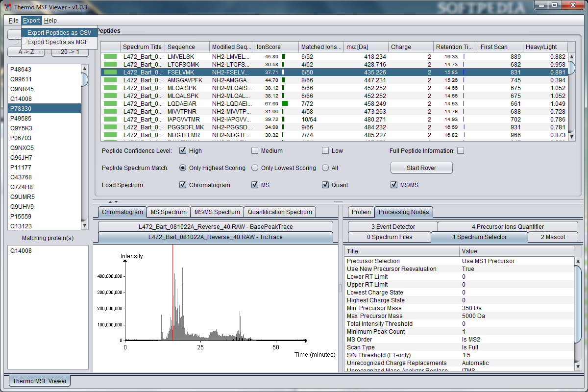This screenshot has height=392, width=588.
Task: Select the LMVELSK peptide row
Action: point(334,56)
